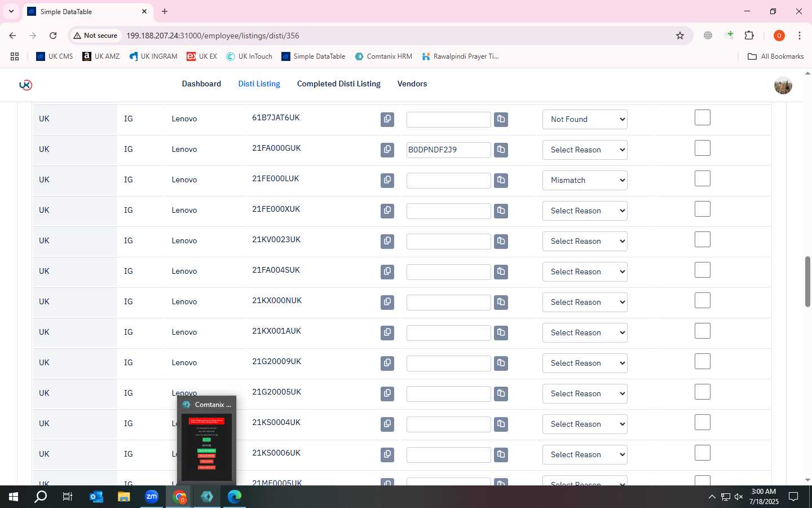Click paste icon beside the B0DPNDF2J9 field

pos(501,150)
